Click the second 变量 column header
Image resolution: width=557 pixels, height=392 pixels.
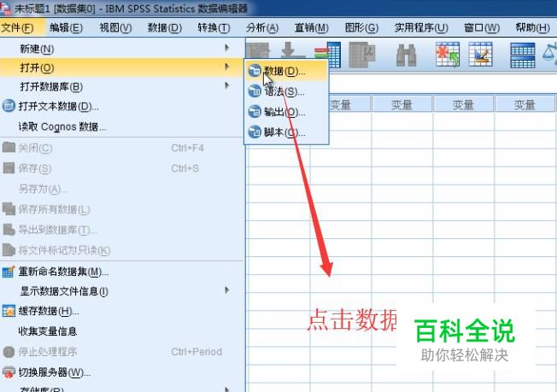pos(402,104)
